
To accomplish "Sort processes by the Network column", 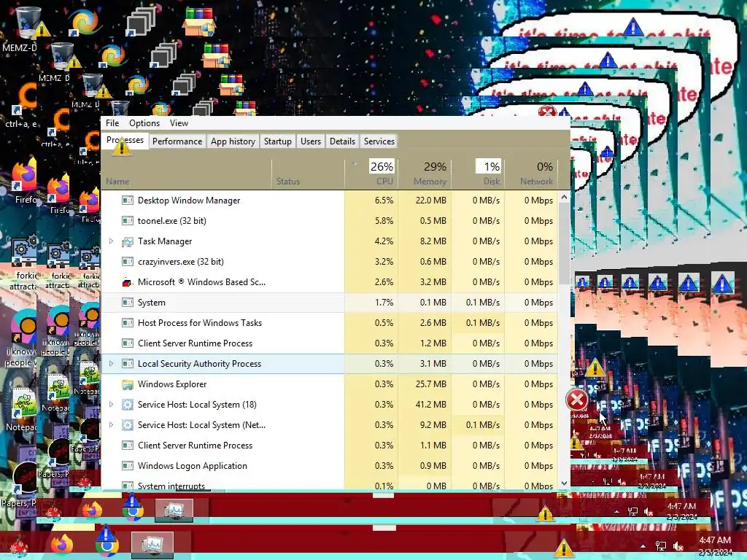I will (532, 174).
